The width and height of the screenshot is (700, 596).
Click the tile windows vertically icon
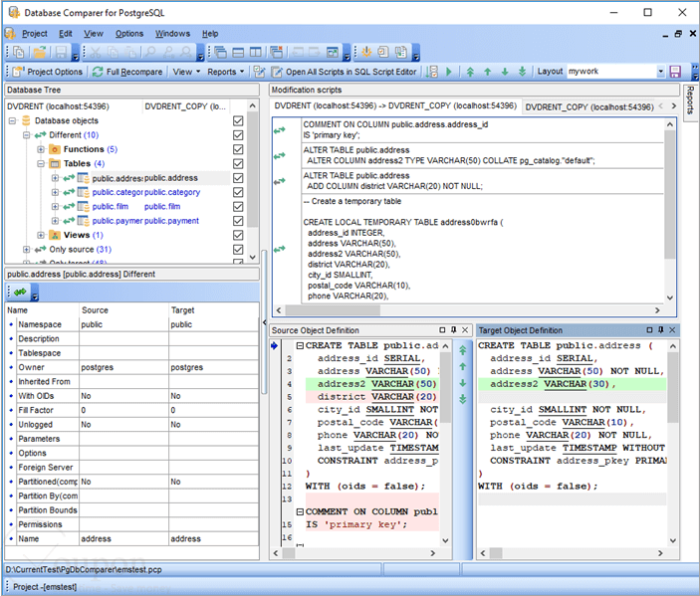coord(255,52)
